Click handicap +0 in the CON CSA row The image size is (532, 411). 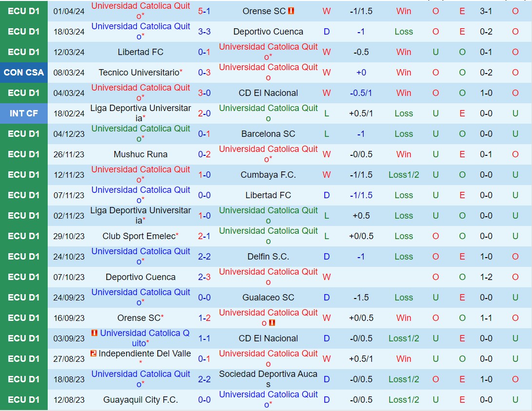pos(361,73)
